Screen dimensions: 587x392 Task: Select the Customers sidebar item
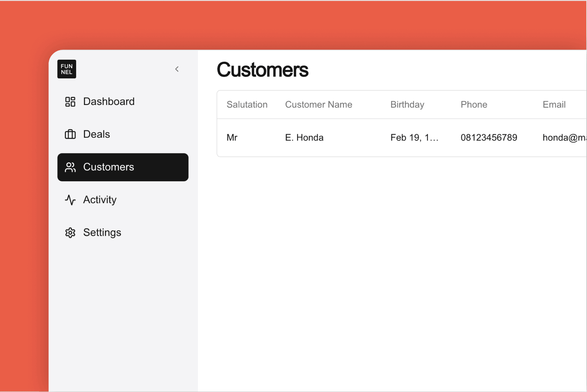(123, 167)
